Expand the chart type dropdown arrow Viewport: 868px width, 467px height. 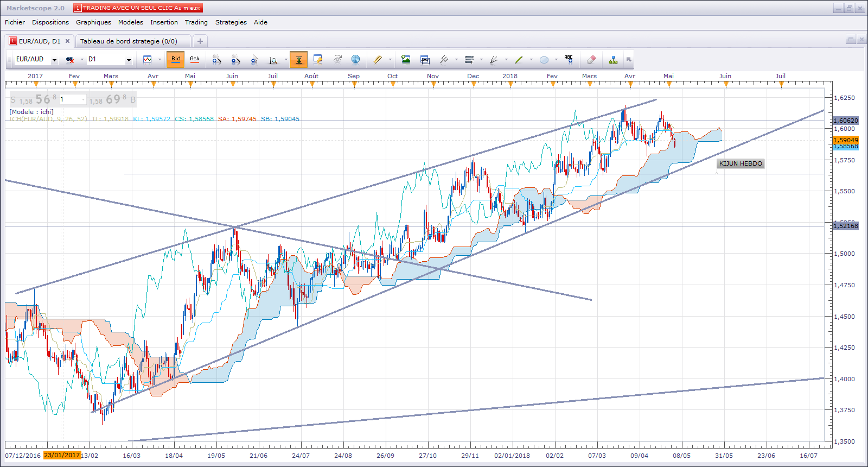pos(159,60)
